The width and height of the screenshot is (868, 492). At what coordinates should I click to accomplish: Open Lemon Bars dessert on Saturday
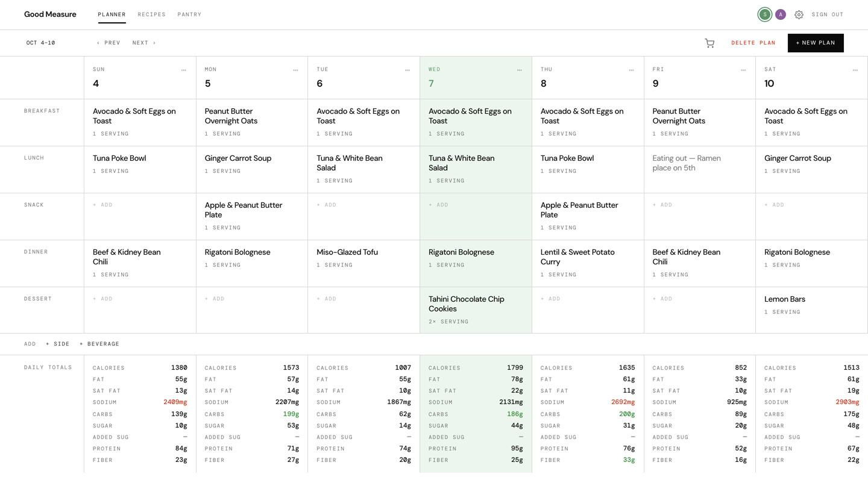pos(785,299)
